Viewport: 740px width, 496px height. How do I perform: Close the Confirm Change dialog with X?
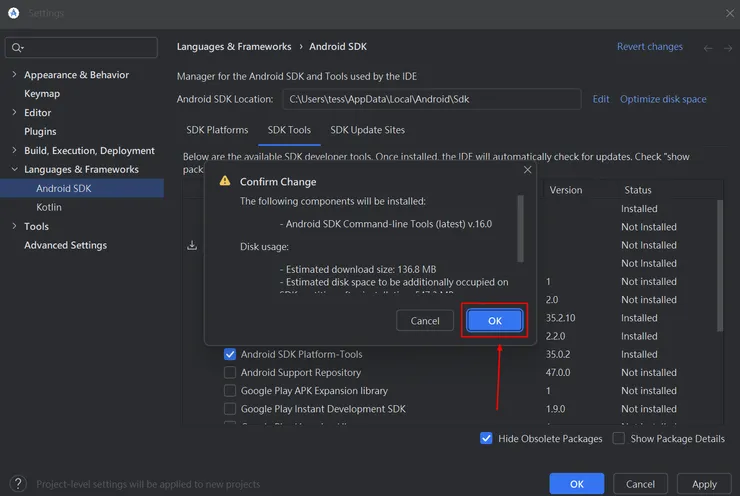coord(528,170)
